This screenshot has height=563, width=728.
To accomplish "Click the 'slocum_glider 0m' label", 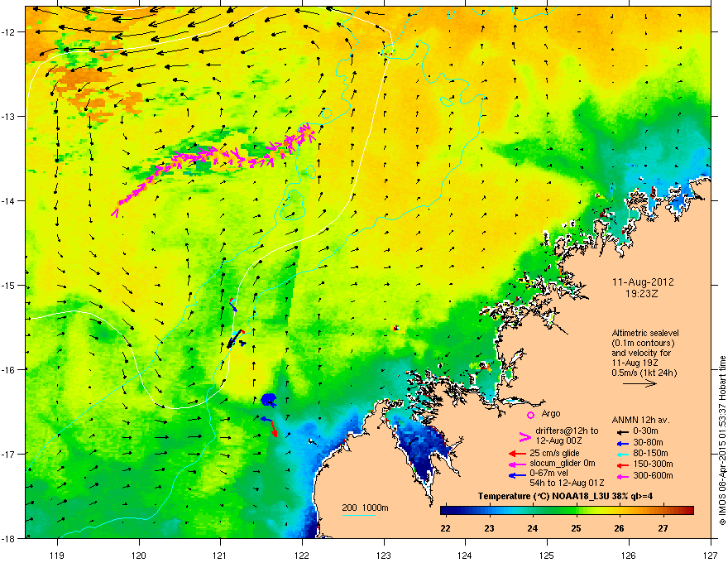I will (x=563, y=464).
